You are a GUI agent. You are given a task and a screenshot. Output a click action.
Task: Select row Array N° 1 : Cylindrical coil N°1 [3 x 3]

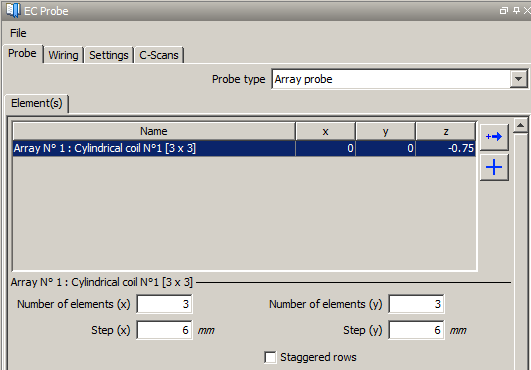click(x=244, y=148)
